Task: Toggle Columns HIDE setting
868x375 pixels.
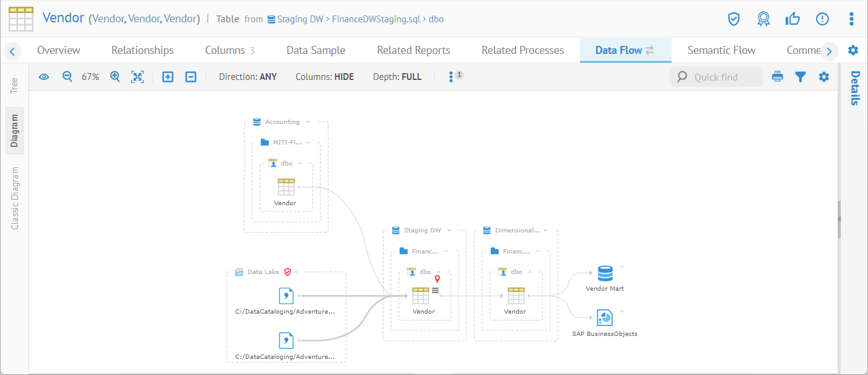Action: [325, 77]
